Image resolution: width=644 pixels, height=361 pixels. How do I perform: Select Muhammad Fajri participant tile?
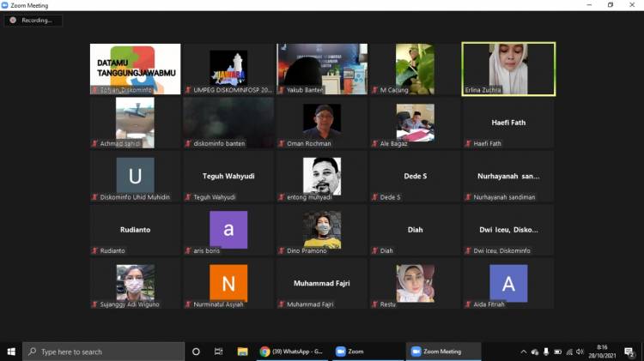coord(322,284)
